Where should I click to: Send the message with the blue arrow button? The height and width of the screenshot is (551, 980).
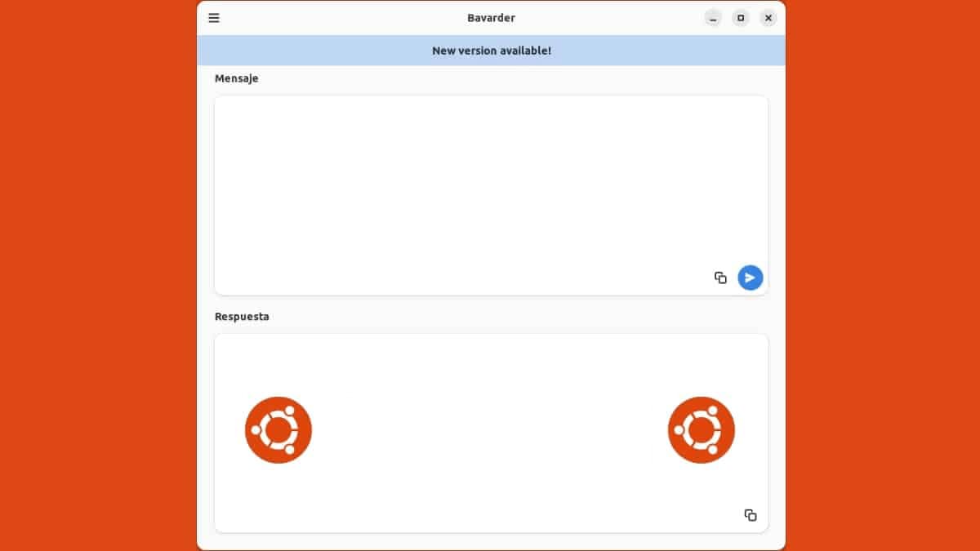click(751, 278)
